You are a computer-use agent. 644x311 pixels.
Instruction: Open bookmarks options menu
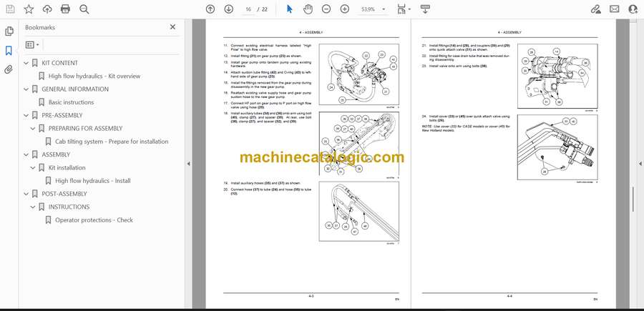(32, 45)
